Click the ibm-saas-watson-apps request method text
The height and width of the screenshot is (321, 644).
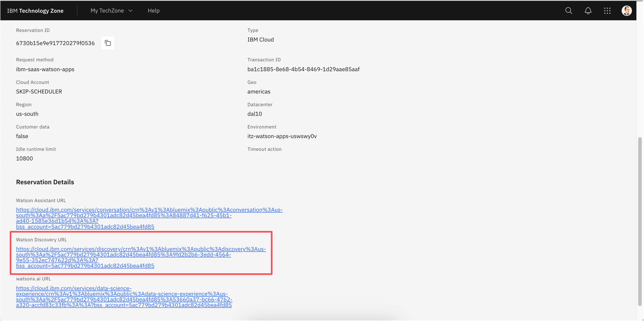[45, 69]
